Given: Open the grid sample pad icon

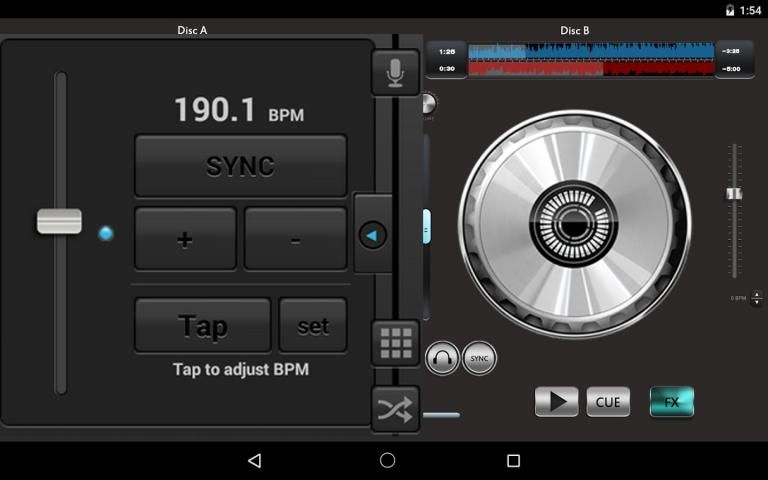Looking at the screenshot, I should pyautogui.click(x=395, y=343).
